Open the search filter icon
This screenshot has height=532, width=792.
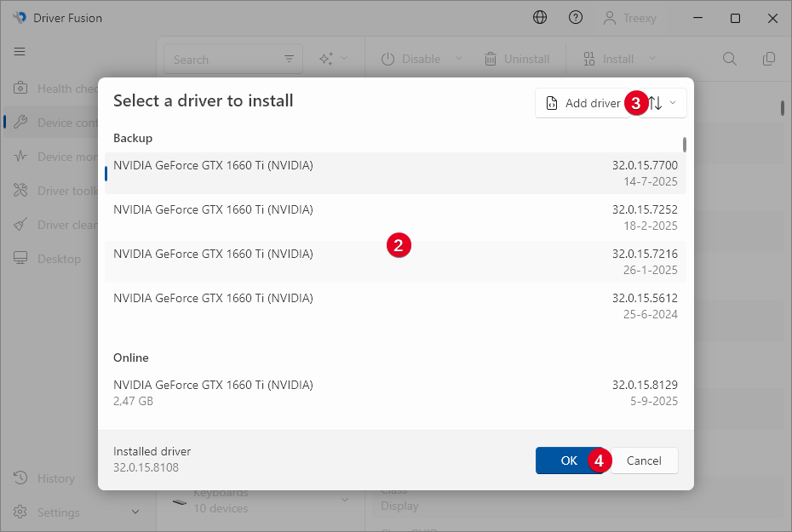tap(289, 59)
